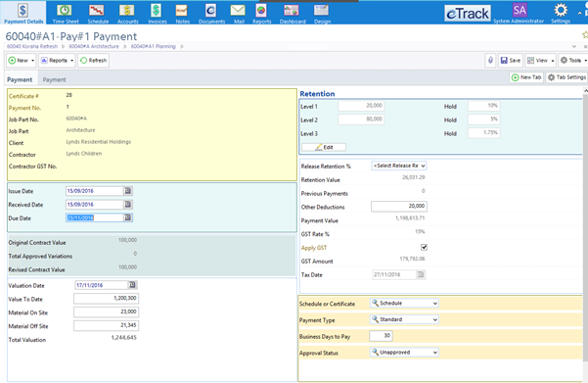Click the Level 3 Hold percentage field
Image resolution: width=588 pixels, height=383 pixels.
tap(483, 133)
